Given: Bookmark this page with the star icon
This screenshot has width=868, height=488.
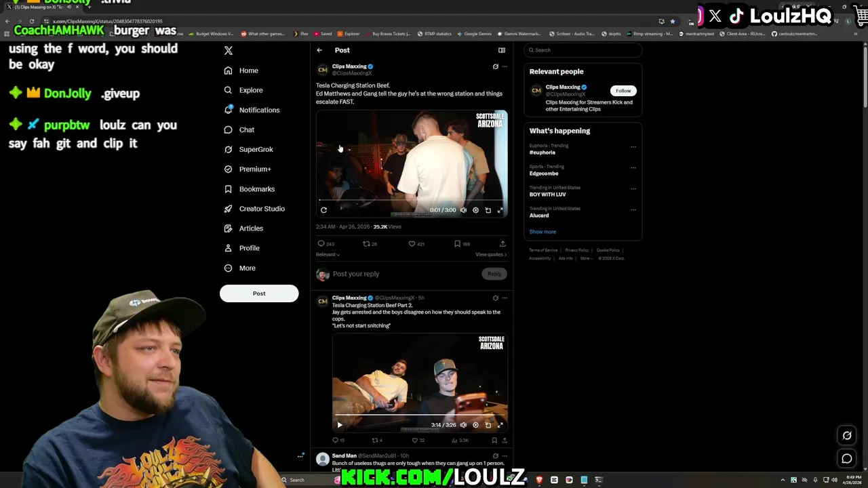Looking at the screenshot, I should coord(673,21).
